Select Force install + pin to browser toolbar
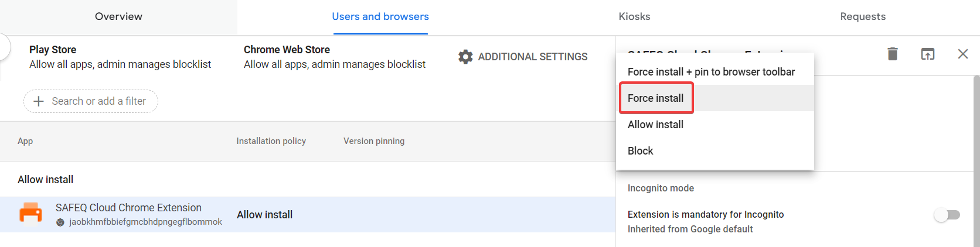Image resolution: width=980 pixels, height=247 pixels. tap(711, 72)
